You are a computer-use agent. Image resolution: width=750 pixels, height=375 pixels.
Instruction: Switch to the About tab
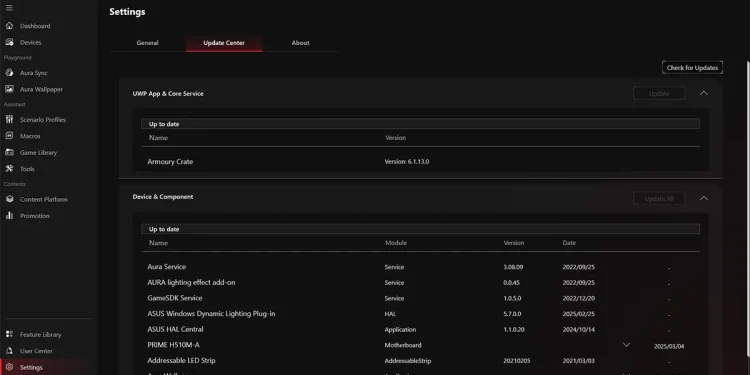click(x=300, y=43)
